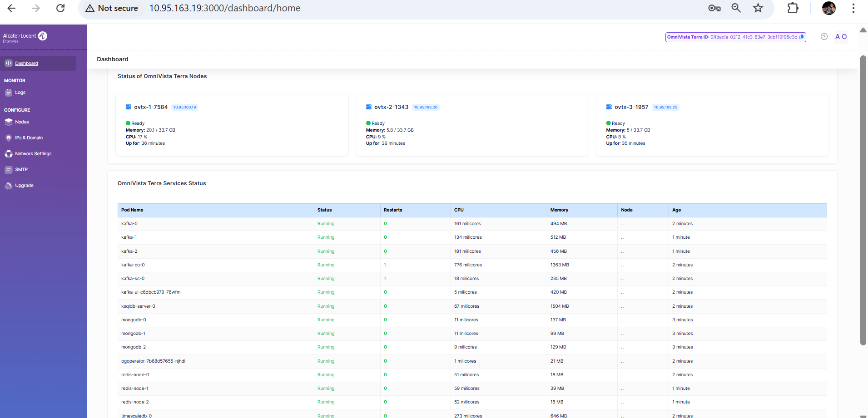
Task: Open the Dashboard sidebar item
Action: point(38,64)
